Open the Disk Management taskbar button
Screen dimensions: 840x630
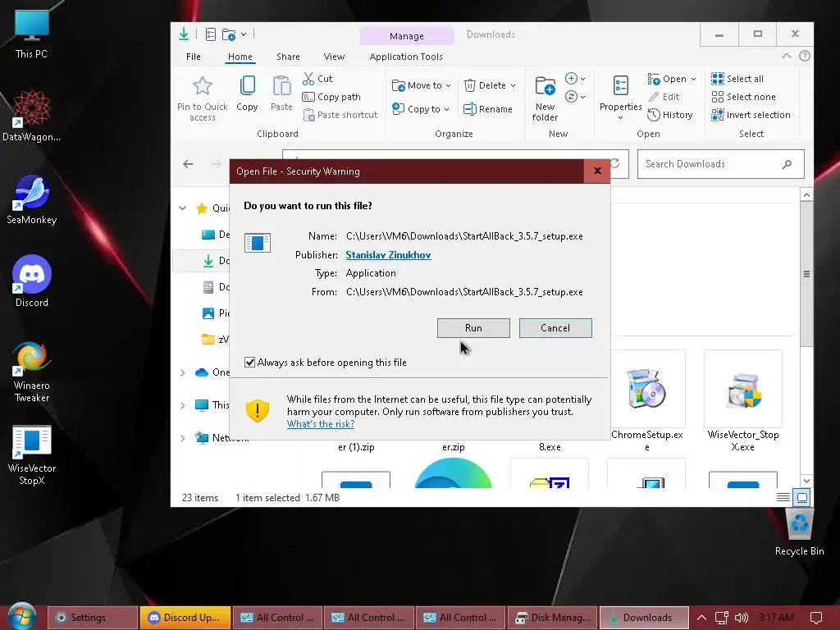tap(552, 618)
